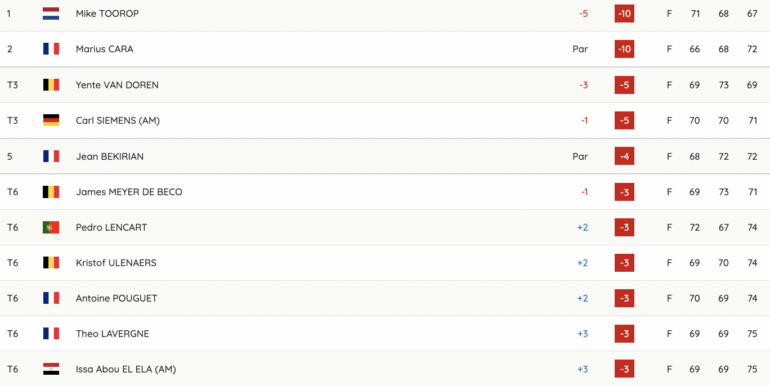Click the French flag next to Theo LAVERGNE

pos(51,334)
